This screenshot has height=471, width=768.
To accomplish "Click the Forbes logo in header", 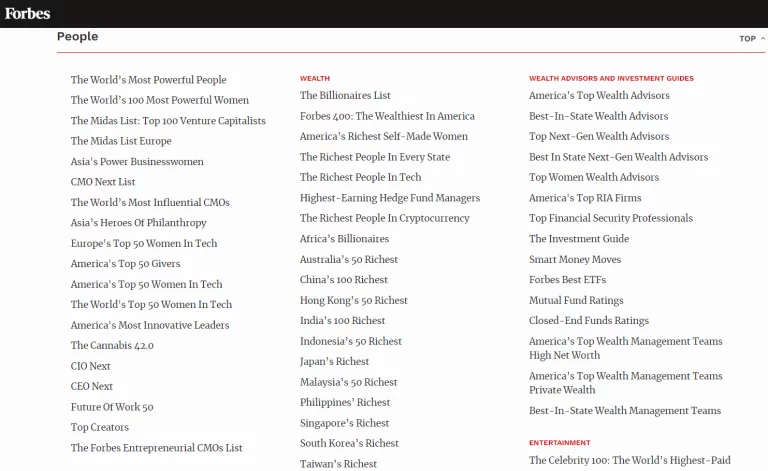I will click(x=27, y=13).
